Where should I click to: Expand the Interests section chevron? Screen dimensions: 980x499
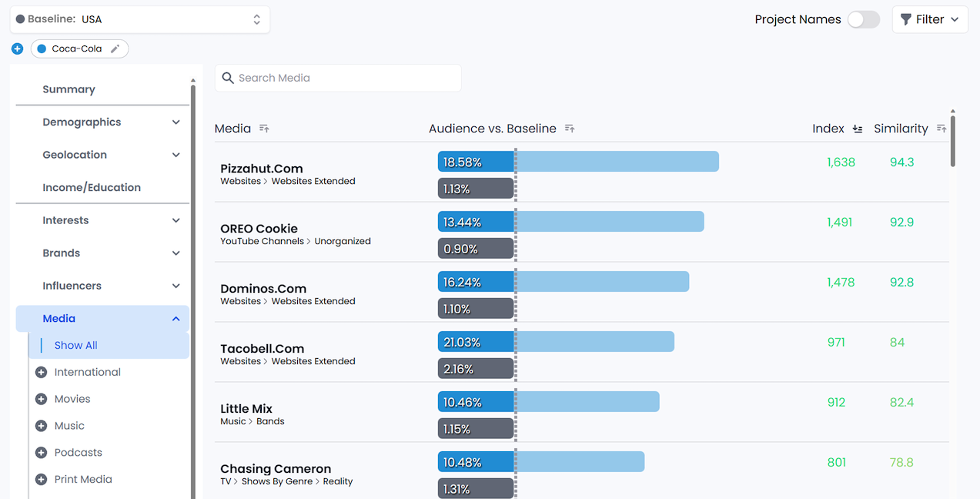[176, 220]
